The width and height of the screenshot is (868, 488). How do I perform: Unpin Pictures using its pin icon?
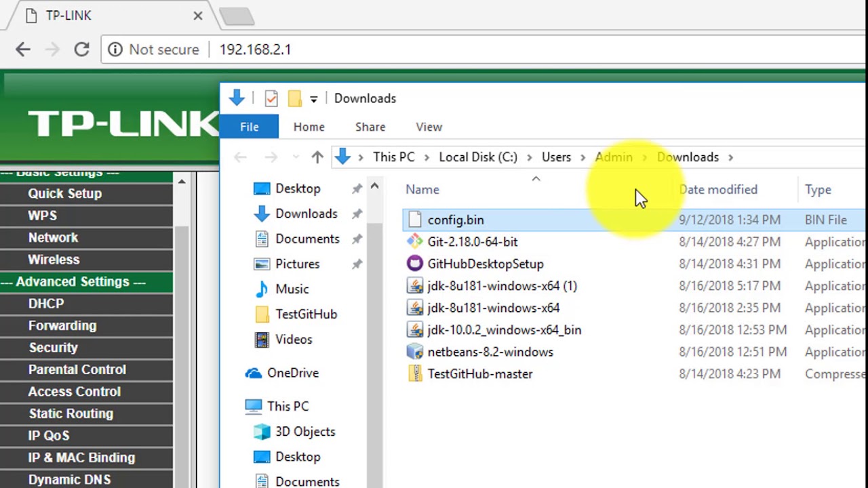pyautogui.click(x=357, y=264)
